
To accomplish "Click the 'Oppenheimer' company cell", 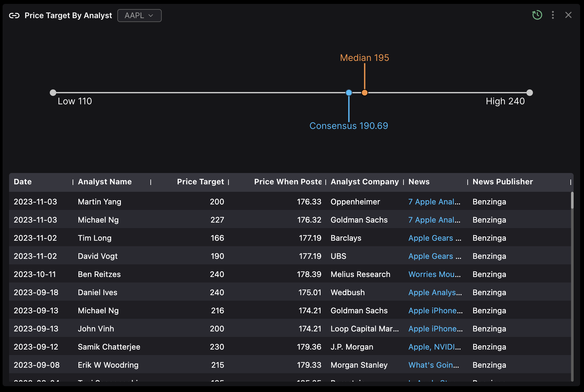I will (x=355, y=202).
